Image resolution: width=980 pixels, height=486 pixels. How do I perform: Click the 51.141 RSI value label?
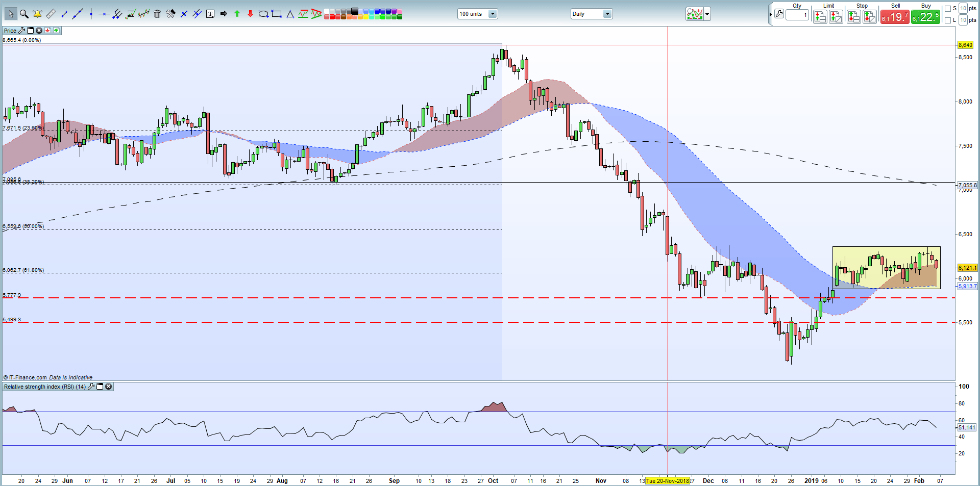[x=967, y=427]
